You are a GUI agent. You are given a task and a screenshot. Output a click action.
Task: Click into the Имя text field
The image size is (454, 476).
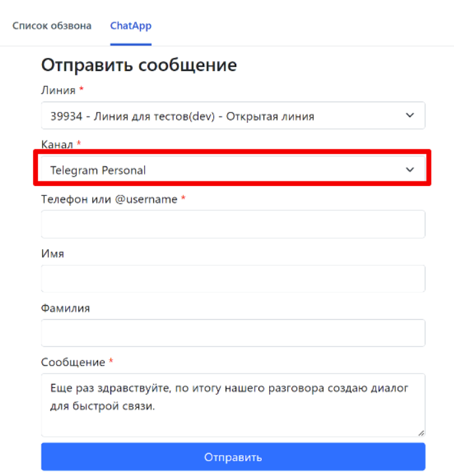(x=233, y=278)
